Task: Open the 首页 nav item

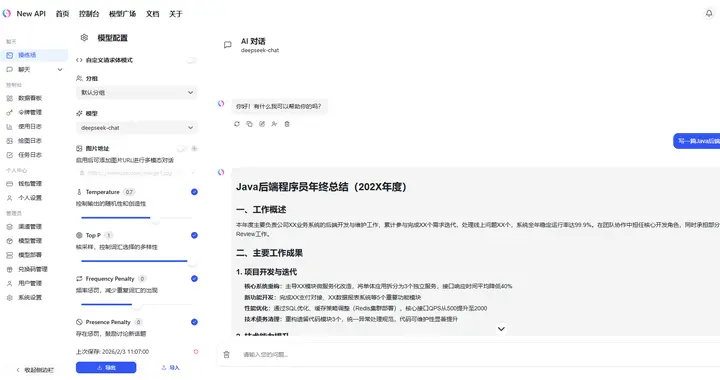Action: 62,14
